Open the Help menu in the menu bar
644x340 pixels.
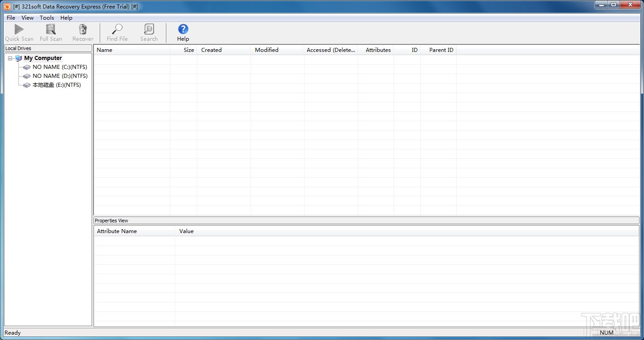click(66, 18)
